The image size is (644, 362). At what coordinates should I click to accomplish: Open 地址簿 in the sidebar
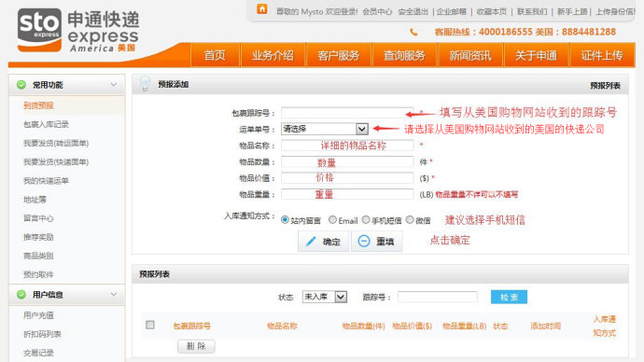click(x=35, y=200)
